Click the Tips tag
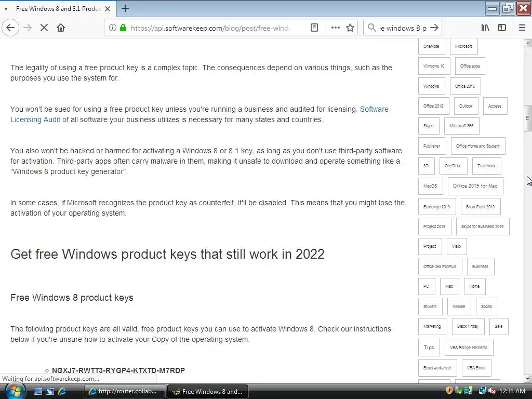The height and width of the screenshot is (399, 532). click(x=429, y=348)
